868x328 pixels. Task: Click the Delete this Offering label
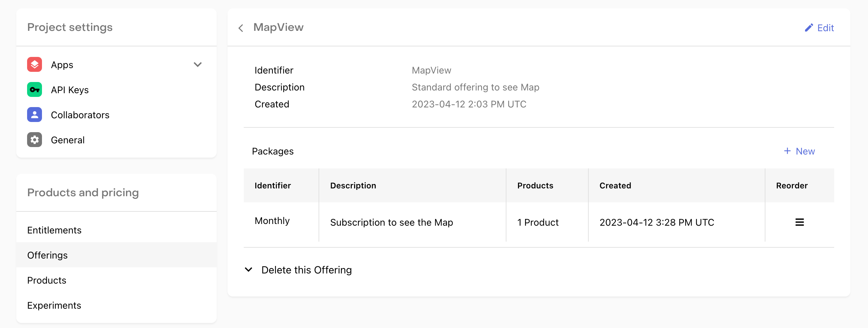click(306, 270)
